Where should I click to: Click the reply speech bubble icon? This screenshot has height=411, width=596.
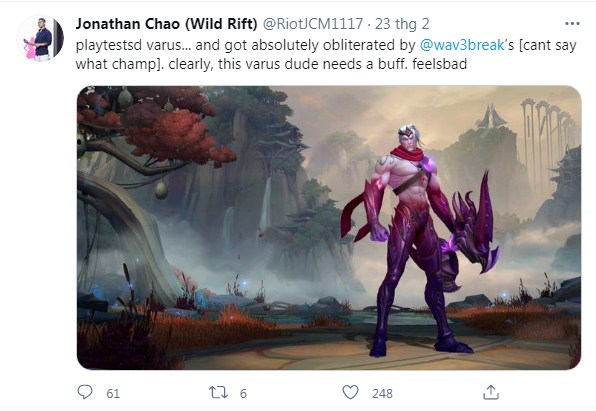(x=85, y=392)
